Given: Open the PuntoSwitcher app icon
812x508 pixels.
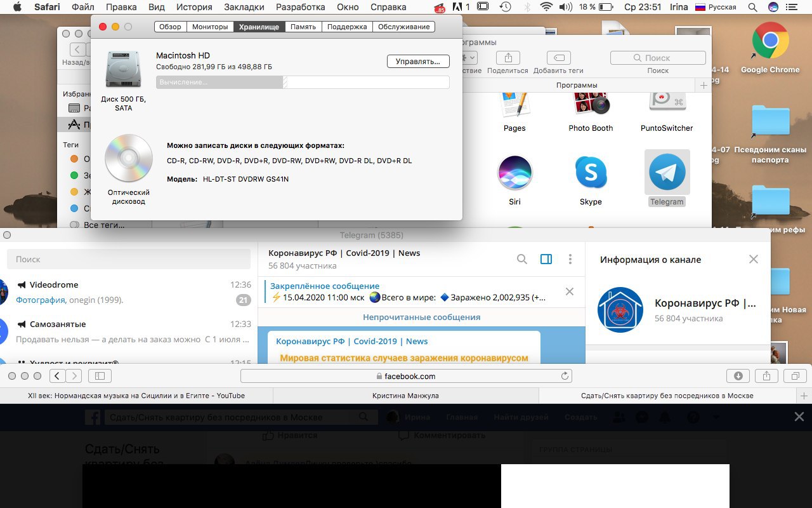Looking at the screenshot, I should pos(667,103).
